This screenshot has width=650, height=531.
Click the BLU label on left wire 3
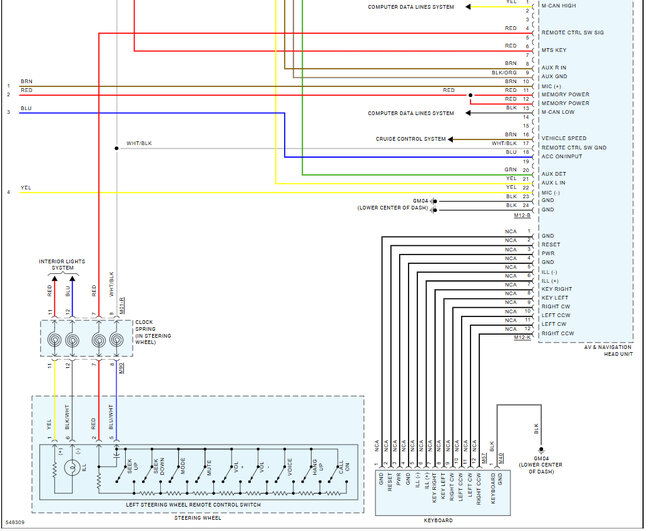click(x=26, y=108)
